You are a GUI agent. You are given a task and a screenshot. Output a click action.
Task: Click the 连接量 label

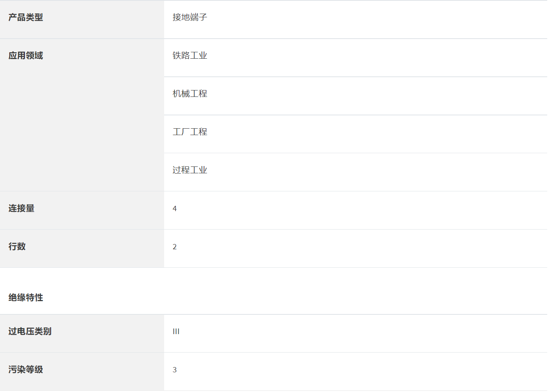[21, 208]
